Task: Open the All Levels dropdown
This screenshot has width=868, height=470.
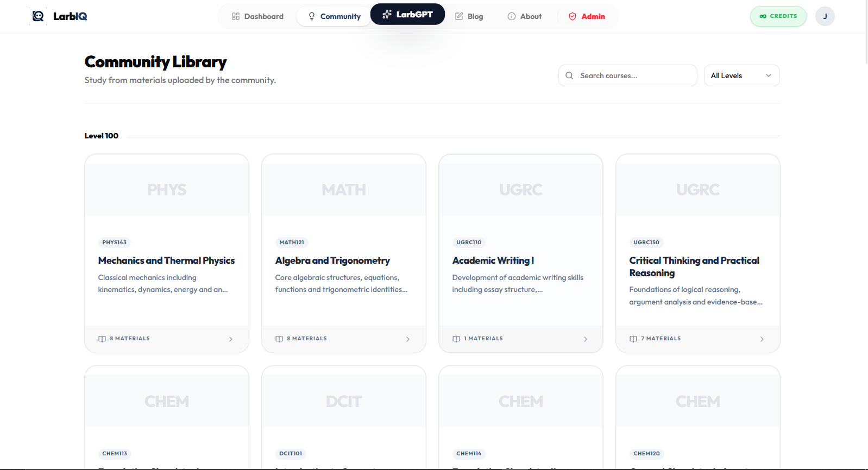Action: (741, 75)
